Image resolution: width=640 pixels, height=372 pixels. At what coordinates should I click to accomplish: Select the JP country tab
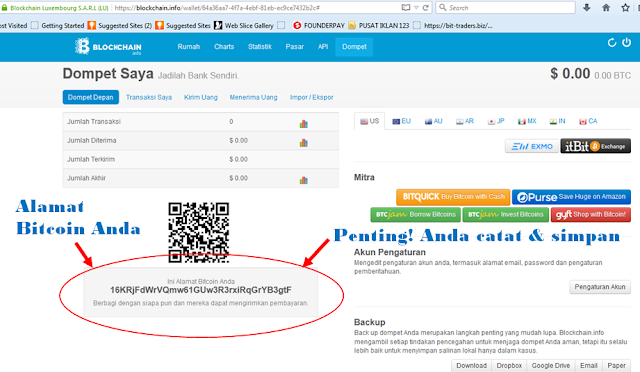(496, 121)
